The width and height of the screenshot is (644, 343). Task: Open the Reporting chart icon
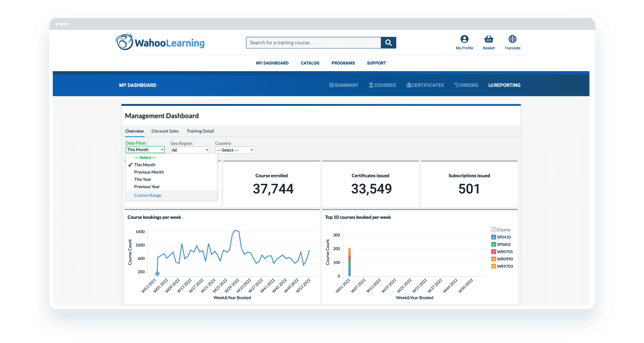coord(491,85)
